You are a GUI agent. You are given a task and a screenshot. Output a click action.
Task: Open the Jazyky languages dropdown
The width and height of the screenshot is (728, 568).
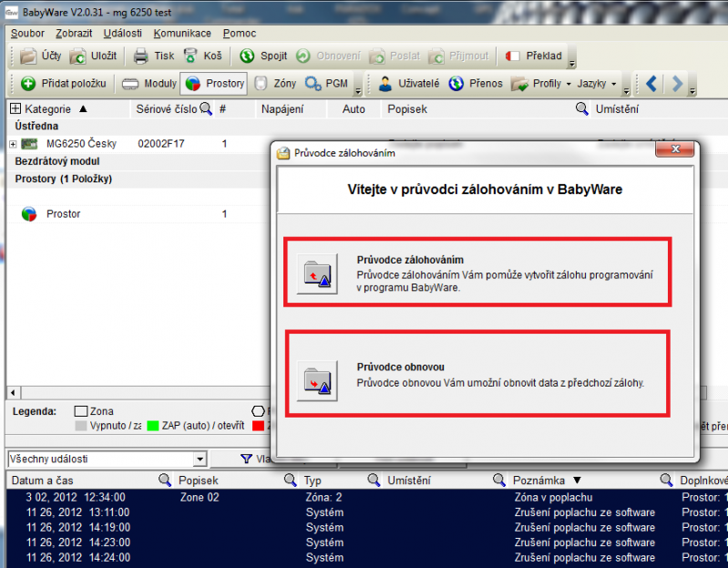[x=597, y=84]
